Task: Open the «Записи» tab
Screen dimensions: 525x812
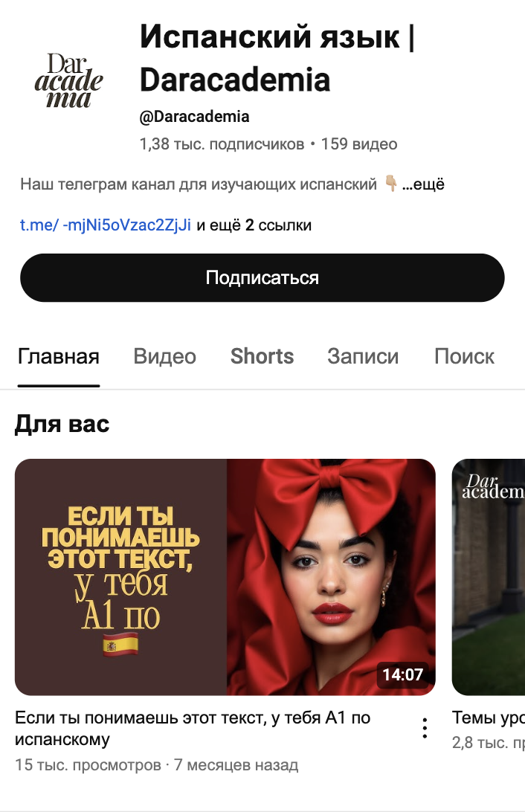Action: click(363, 357)
